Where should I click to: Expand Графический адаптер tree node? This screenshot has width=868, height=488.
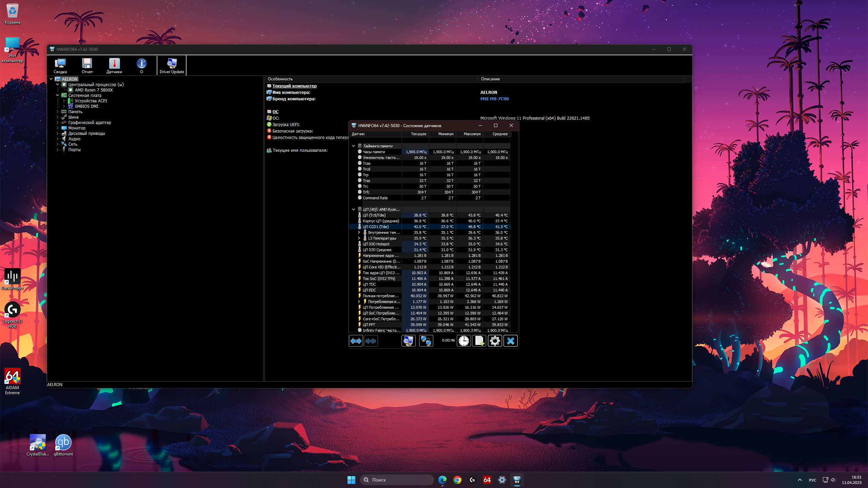(58, 122)
